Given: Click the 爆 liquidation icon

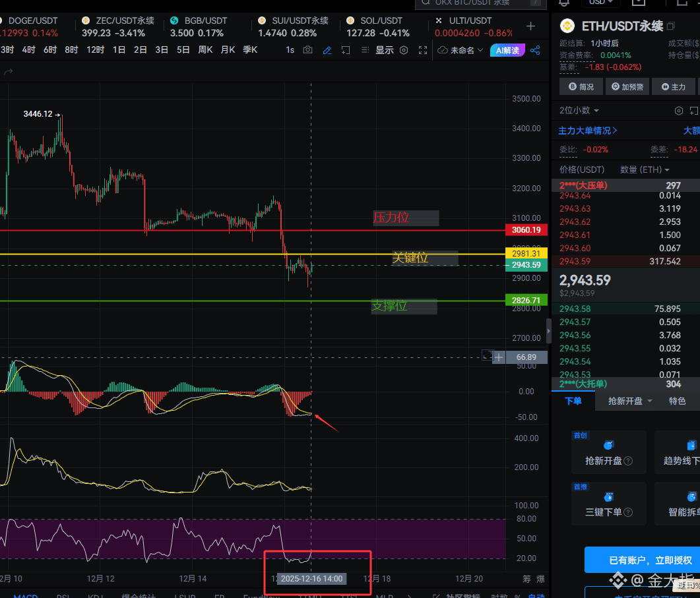Looking at the screenshot, I should point(540,579).
